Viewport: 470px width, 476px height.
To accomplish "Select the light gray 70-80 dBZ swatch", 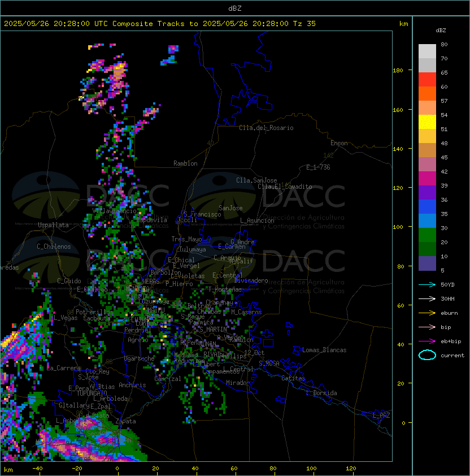I will click(427, 51).
